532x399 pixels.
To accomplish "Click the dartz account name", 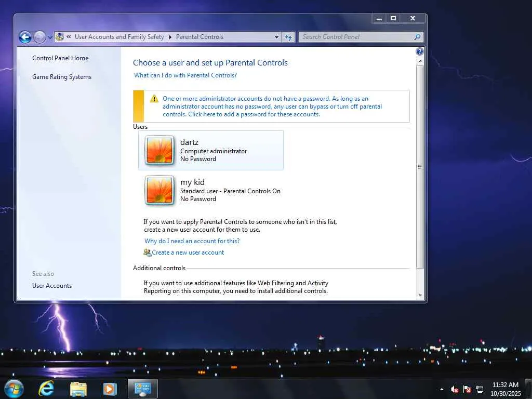I will 189,142.
